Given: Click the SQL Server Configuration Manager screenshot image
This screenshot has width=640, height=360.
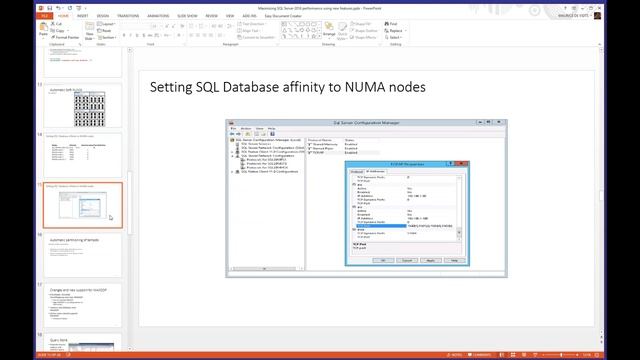Looking at the screenshot, I should tap(367, 198).
